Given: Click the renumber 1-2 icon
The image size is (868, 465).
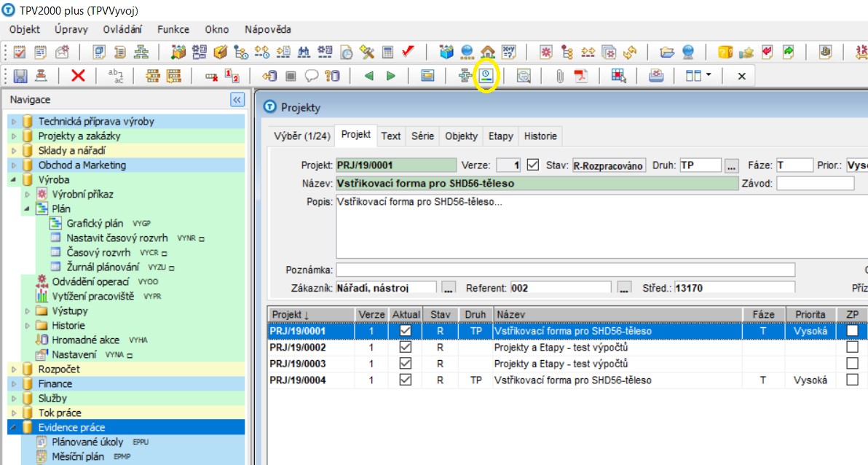Looking at the screenshot, I should (x=232, y=76).
